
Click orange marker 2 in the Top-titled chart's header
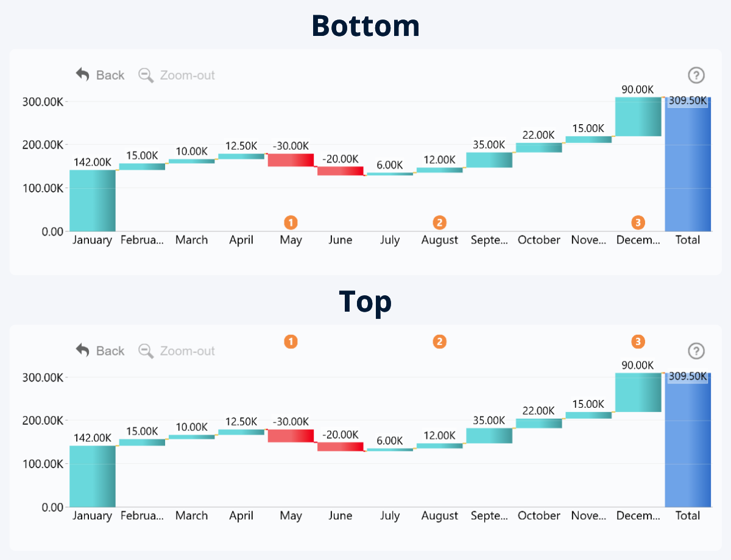[x=439, y=341]
